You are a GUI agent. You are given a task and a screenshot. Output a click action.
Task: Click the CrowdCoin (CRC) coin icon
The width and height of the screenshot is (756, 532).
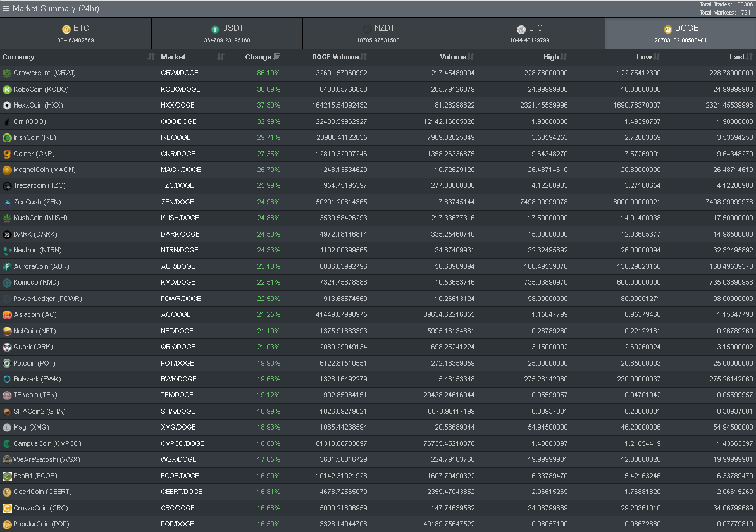(7, 509)
